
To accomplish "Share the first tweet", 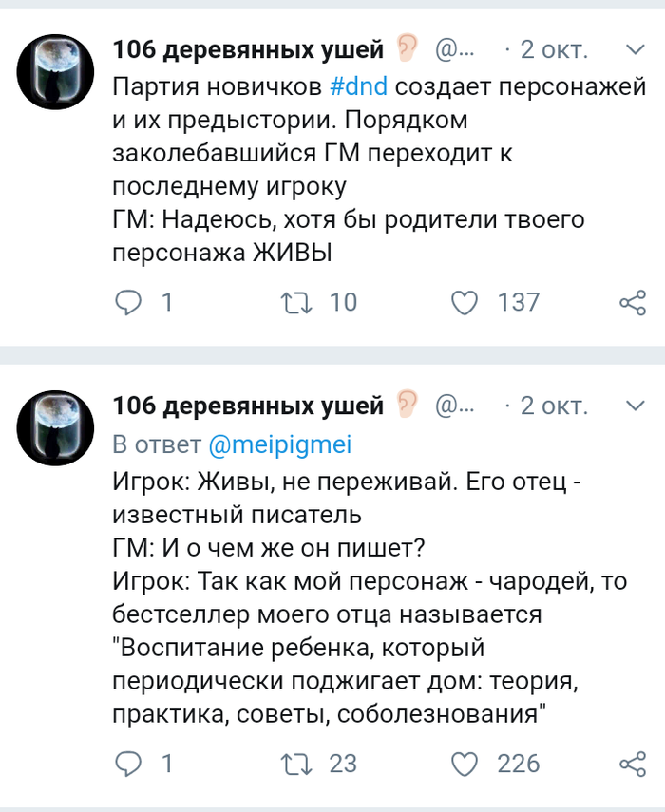I will pyautogui.click(x=632, y=302).
